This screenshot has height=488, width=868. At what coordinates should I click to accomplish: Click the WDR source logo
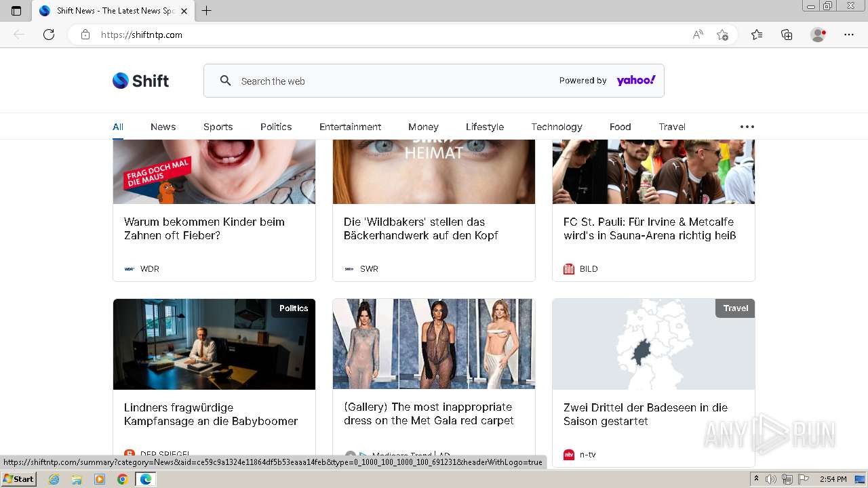130,269
